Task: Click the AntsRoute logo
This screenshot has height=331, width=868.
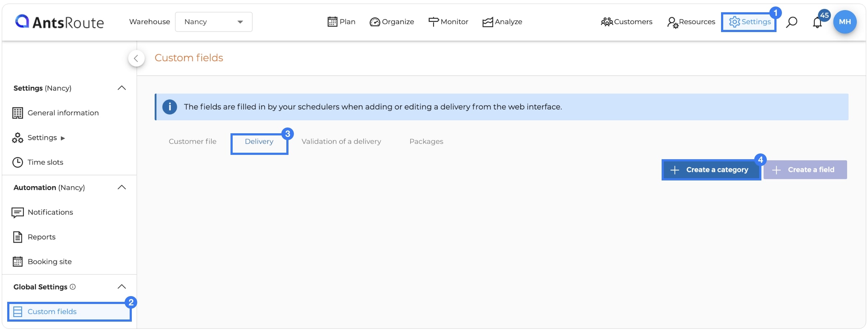Action: point(59,22)
